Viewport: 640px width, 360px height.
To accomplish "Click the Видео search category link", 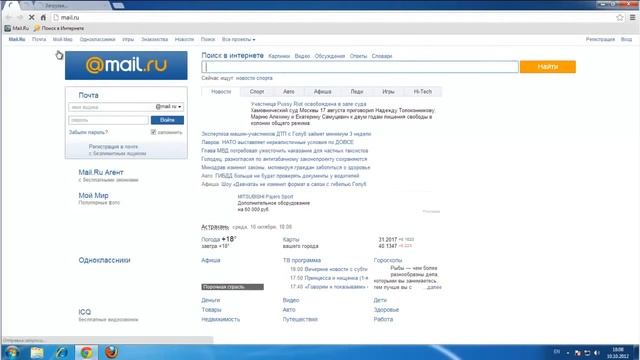I will coord(302,56).
